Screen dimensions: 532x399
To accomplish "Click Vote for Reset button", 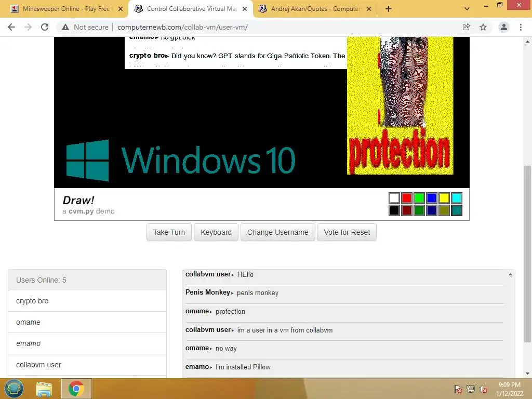I will point(347,232).
